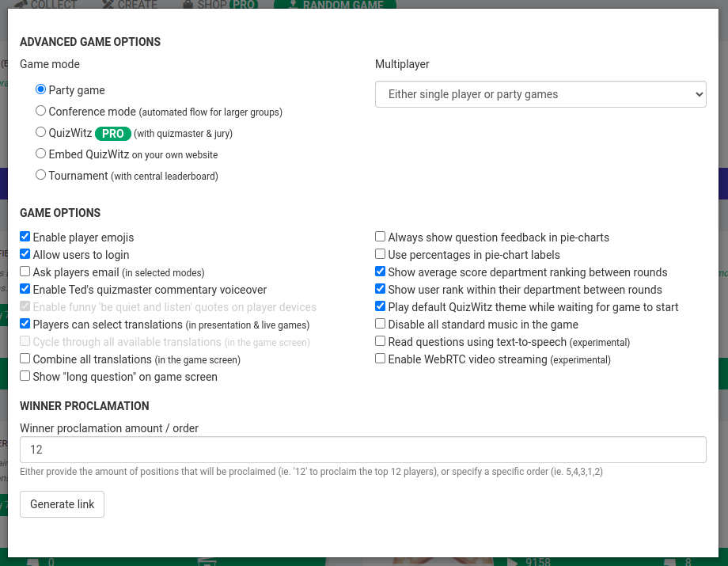Click the SHOP bag icon
This screenshot has height=566, width=728.
coord(188,5)
